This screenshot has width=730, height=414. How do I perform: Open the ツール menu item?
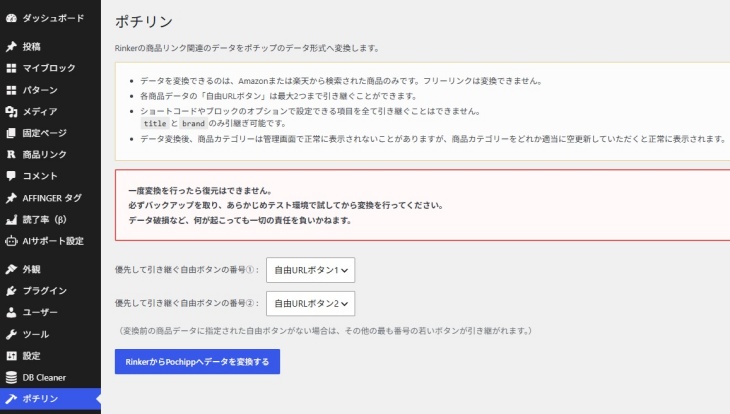pyautogui.click(x=50, y=334)
